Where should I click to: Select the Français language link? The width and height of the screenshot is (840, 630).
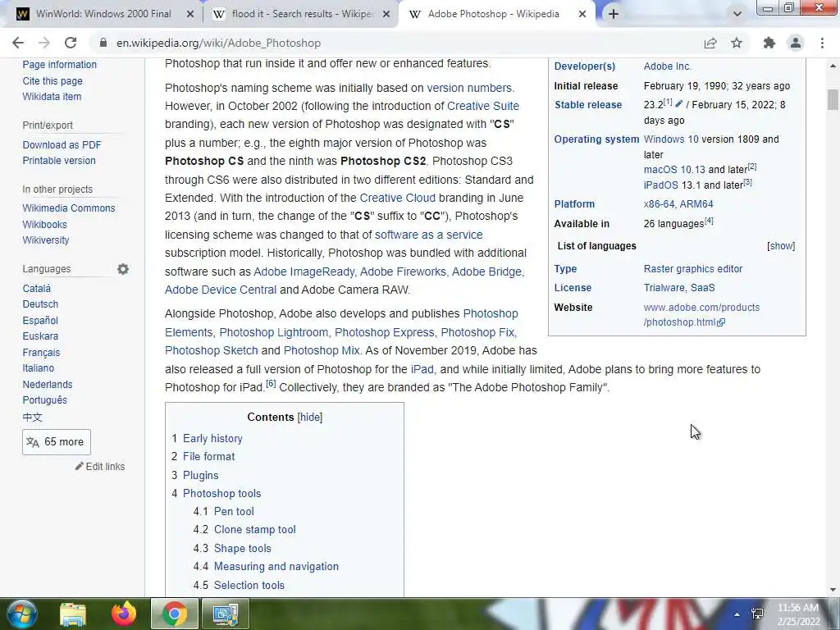41,353
